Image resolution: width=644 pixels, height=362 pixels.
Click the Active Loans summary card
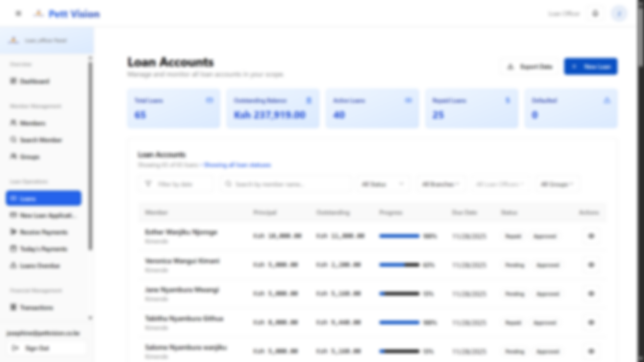coord(372,108)
